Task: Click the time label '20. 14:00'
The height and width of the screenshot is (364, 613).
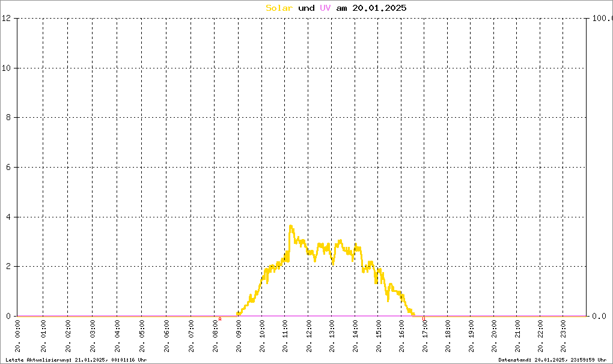Action: [355, 336]
